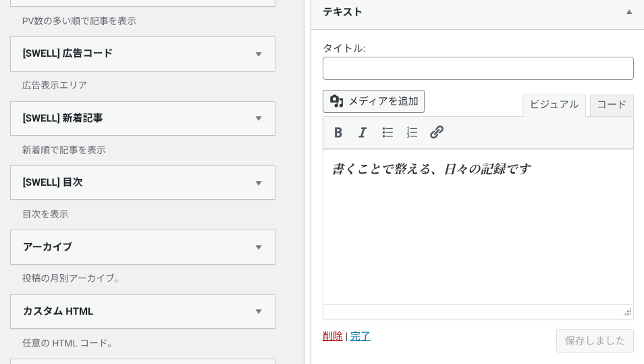Insert a numbered list
The width and height of the screenshot is (644, 364).
[412, 132]
